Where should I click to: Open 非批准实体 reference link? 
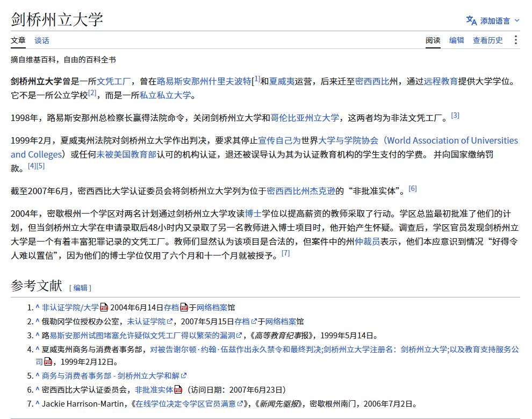(154, 389)
